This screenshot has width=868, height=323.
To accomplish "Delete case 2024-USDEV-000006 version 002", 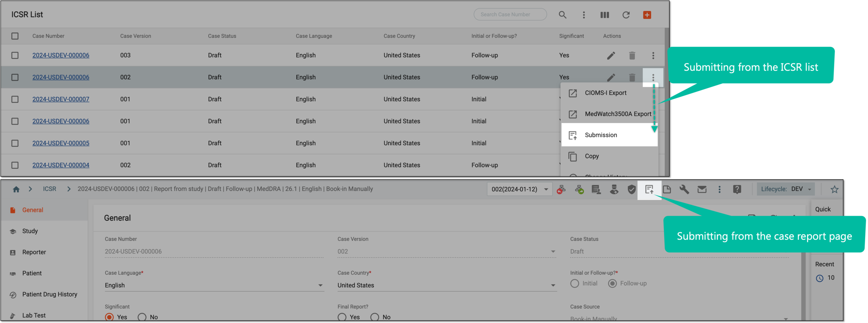I will point(632,77).
